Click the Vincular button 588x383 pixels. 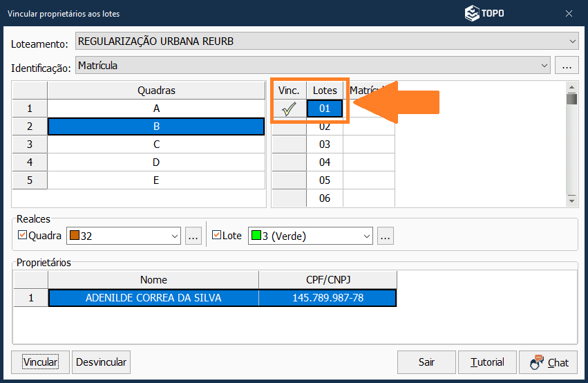(40, 362)
